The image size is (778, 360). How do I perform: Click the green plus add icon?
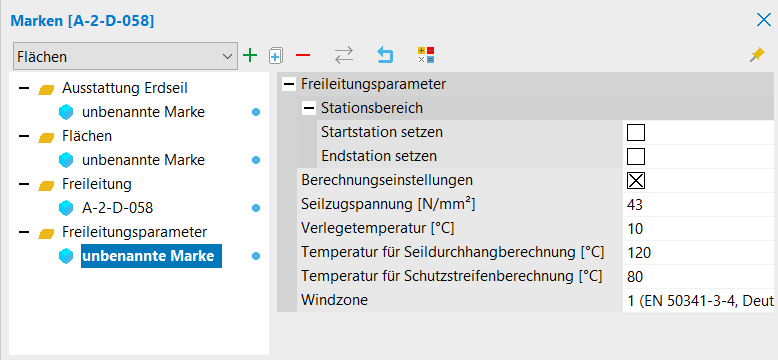click(x=250, y=55)
